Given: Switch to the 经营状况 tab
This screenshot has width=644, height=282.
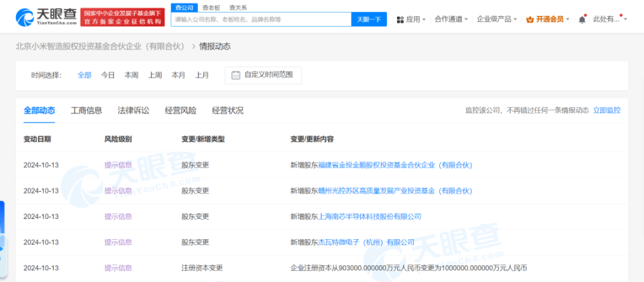Looking at the screenshot, I should pyautogui.click(x=227, y=111).
